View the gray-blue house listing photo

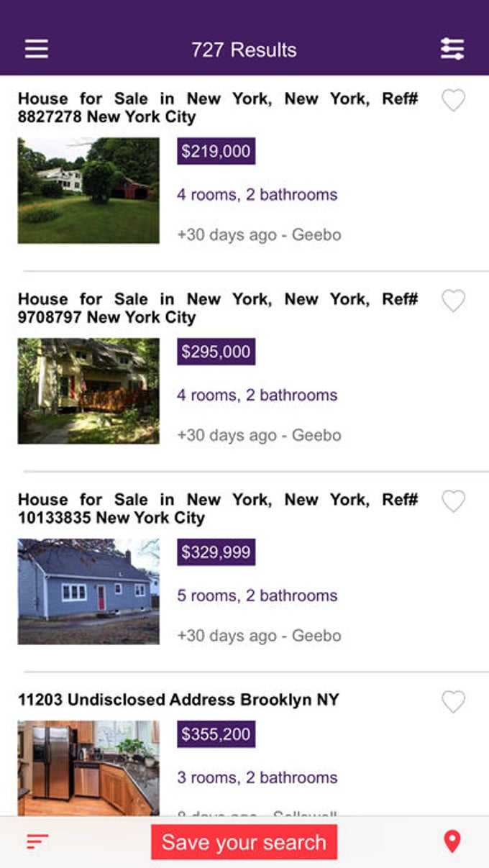[88, 591]
